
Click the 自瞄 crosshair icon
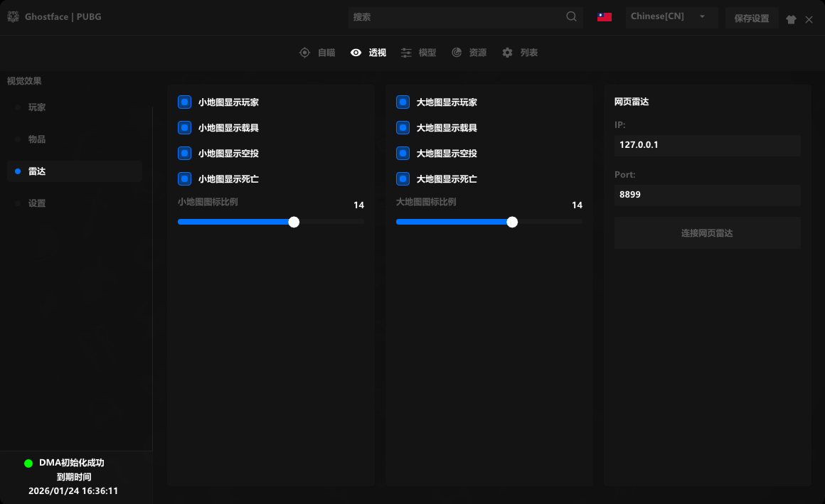pyautogui.click(x=304, y=53)
